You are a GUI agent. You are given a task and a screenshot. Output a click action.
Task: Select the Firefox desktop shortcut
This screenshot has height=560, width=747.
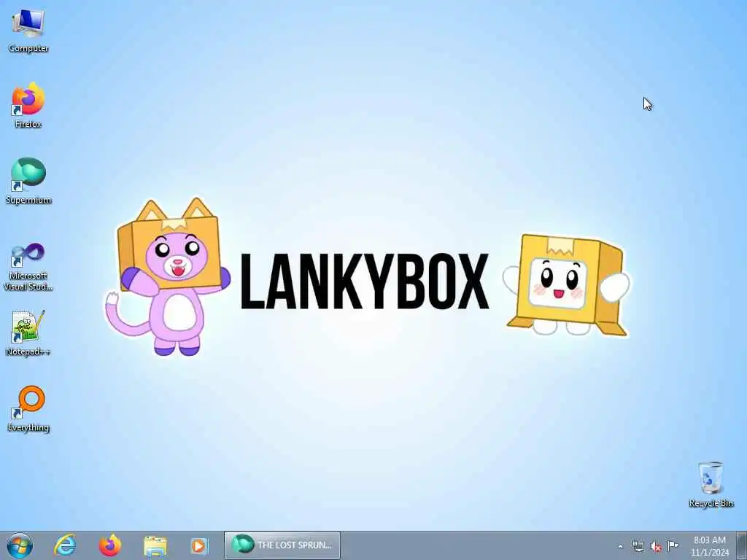coord(28,105)
